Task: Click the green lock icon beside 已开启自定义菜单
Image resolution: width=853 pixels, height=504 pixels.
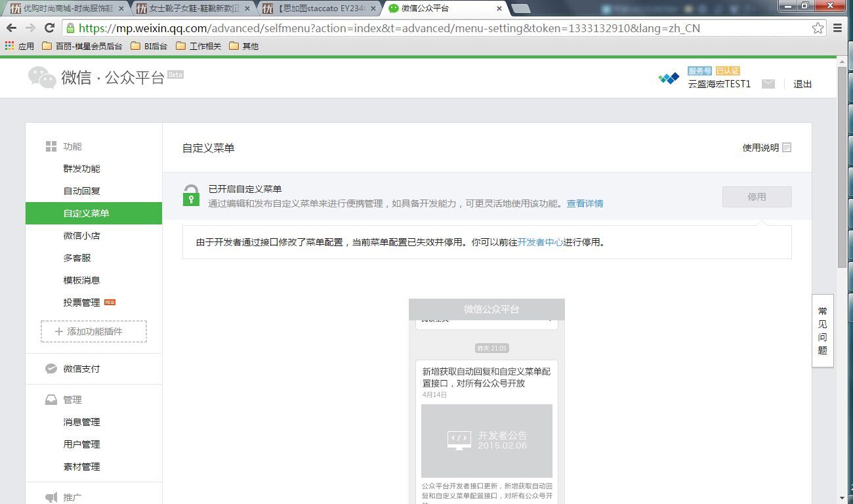Action: 191,195
